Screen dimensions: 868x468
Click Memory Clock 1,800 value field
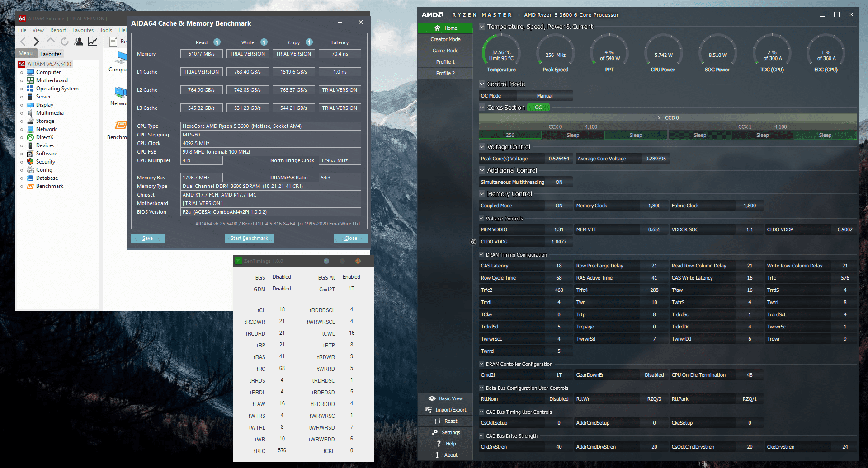click(654, 206)
